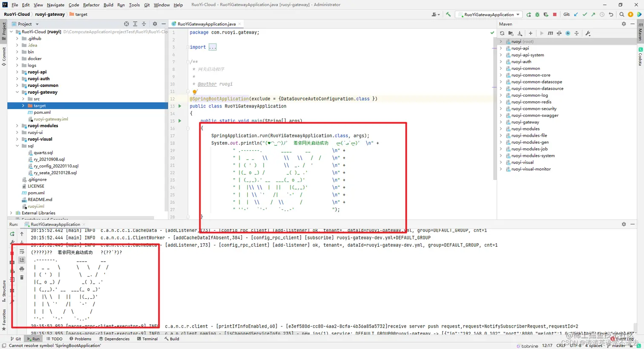Generate sources and update folders in Maven

[511, 33]
